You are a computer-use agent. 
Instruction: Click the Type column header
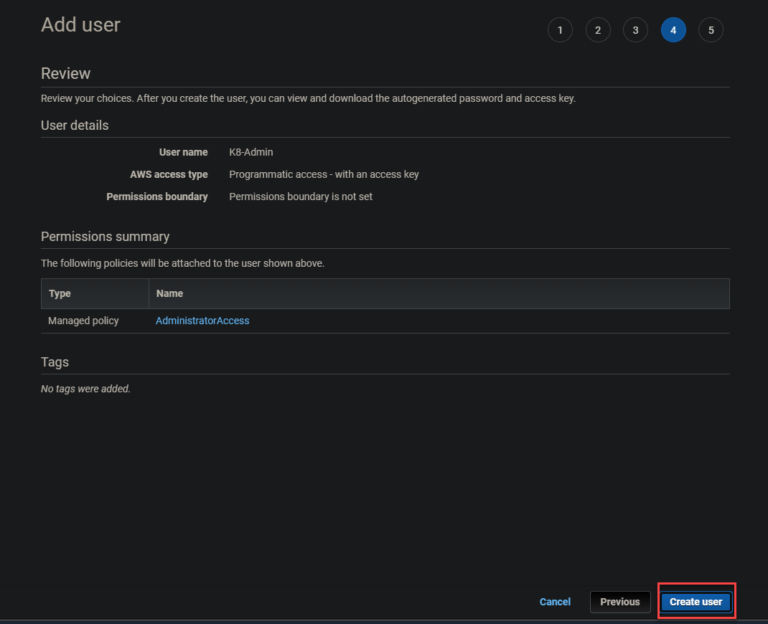(x=60, y=294)
